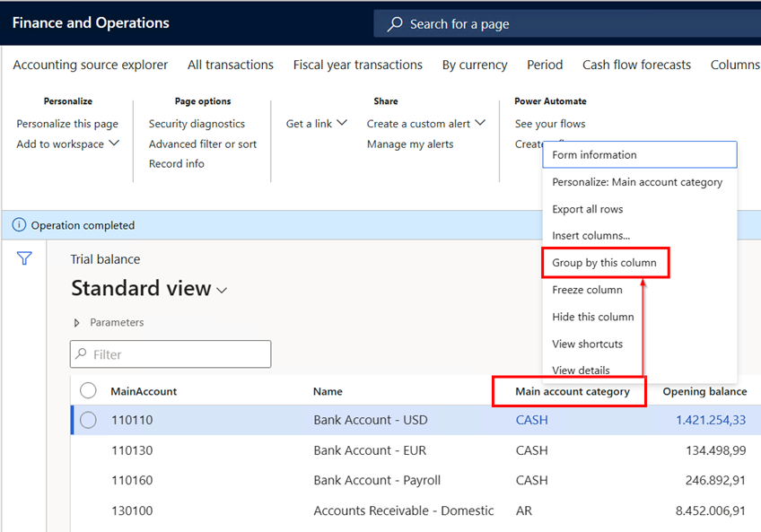Expand the Parameters section
Image resolution: width=761 pixels, height=532 pixels.
click(x=76, y=323)
